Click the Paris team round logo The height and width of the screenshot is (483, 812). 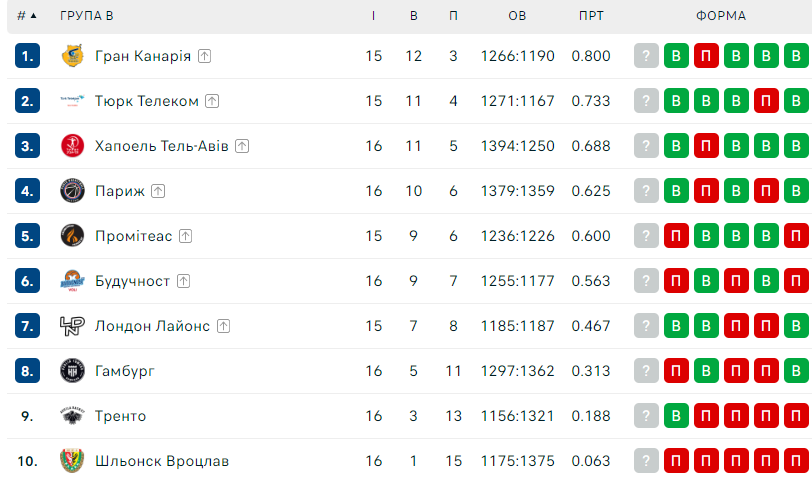click(x=72, y=191)
